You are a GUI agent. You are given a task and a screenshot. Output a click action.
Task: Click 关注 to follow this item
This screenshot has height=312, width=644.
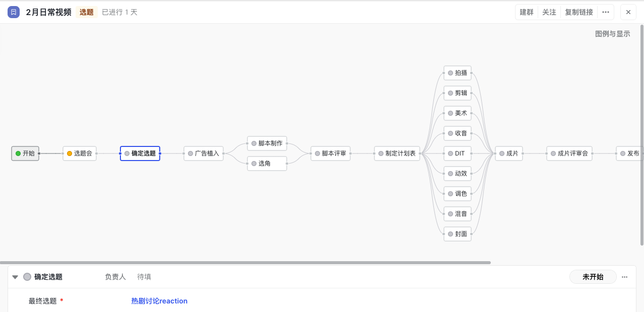pos(549,12)
